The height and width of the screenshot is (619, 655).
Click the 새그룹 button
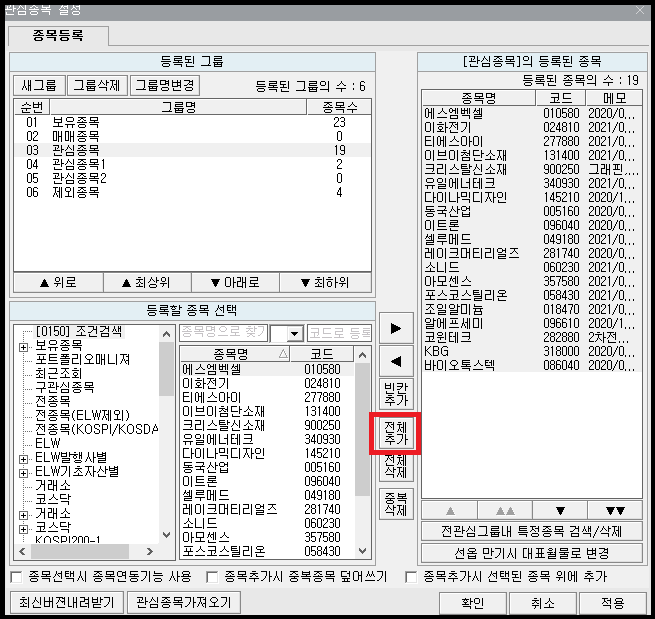click(x=39, y=86)
